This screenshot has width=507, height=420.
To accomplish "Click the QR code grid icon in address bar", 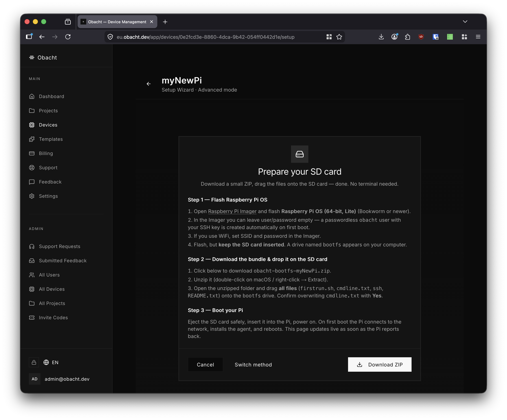I will pos(329,37).
